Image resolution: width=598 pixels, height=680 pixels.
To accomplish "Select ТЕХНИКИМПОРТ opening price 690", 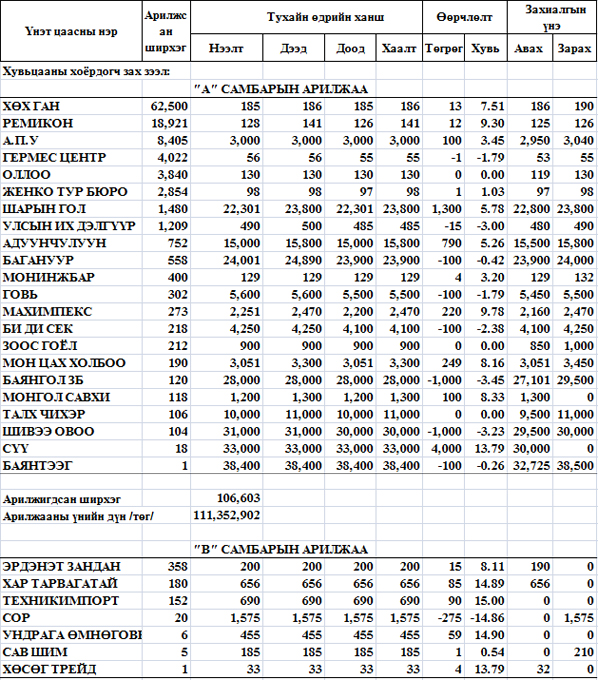I will pyautogui.click(x=226, y=601).
